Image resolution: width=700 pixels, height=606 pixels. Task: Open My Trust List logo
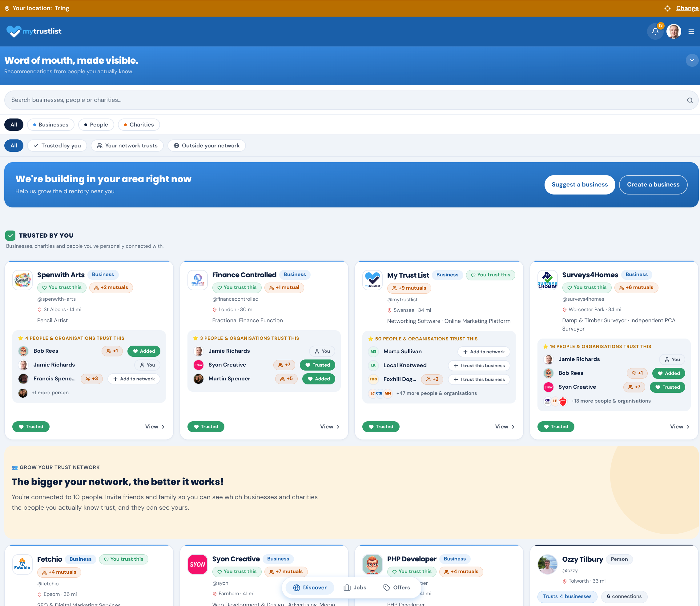pos(372,280)
